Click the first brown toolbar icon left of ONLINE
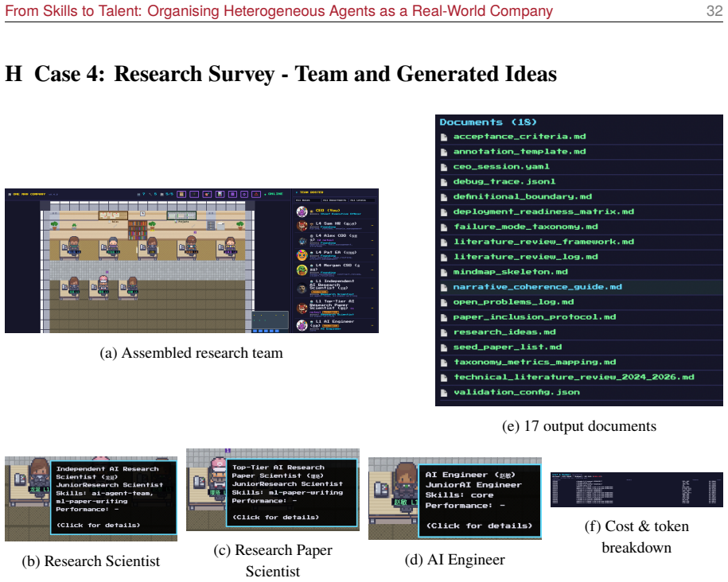This screenshot has height=582, width=728. 181,194
